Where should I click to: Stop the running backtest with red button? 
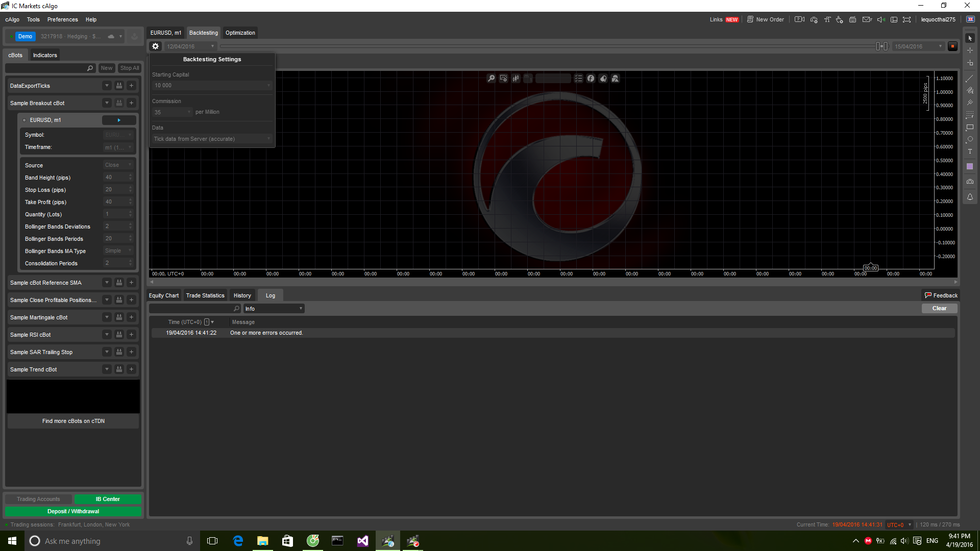[x=952, y=46]
